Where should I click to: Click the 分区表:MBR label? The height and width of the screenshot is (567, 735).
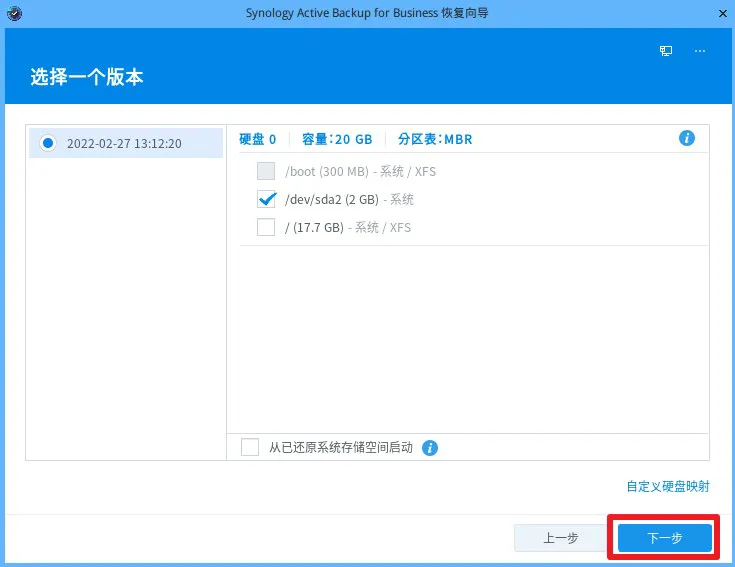pyautogui.click(x=435, y=139)
